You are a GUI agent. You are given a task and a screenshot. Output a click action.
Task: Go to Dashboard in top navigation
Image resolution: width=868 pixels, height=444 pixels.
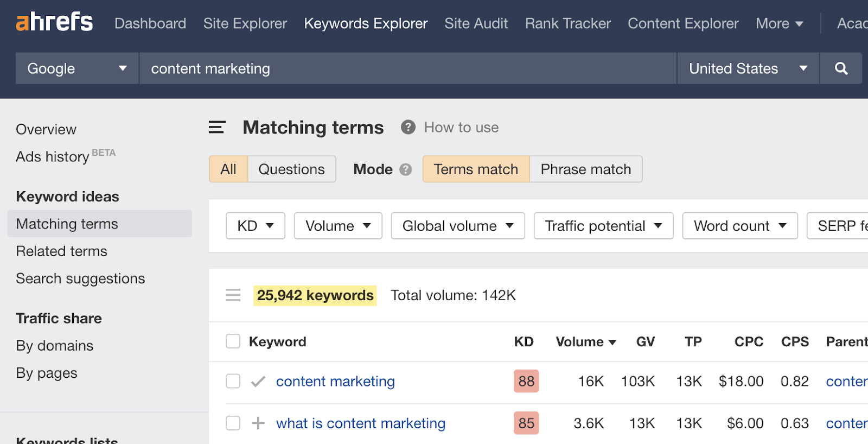point(150,23)
